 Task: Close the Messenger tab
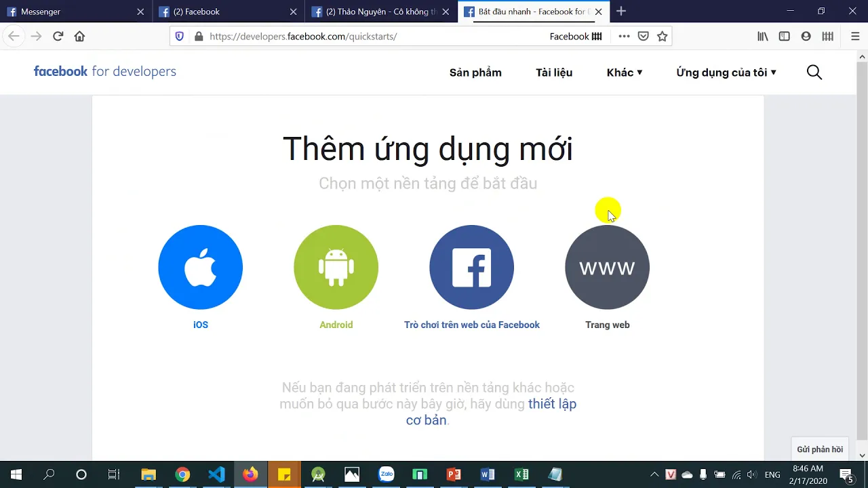point(140,12)
